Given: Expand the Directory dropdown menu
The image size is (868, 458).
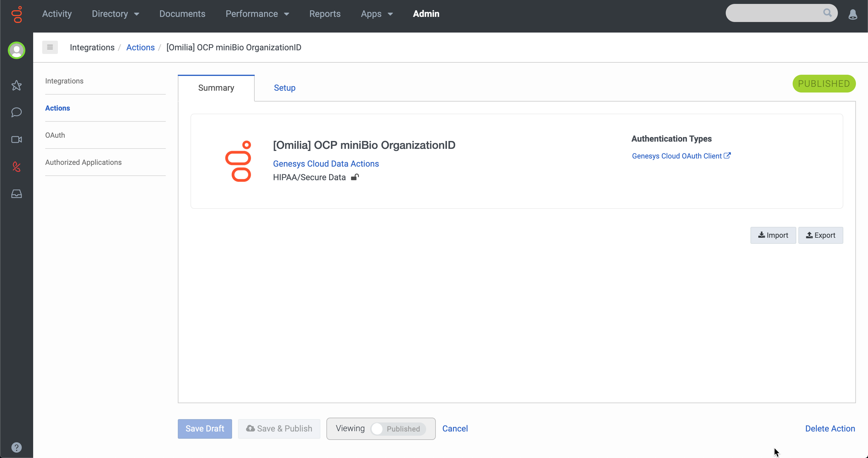Looking at the screenshot, I should [x=115, y=14].
